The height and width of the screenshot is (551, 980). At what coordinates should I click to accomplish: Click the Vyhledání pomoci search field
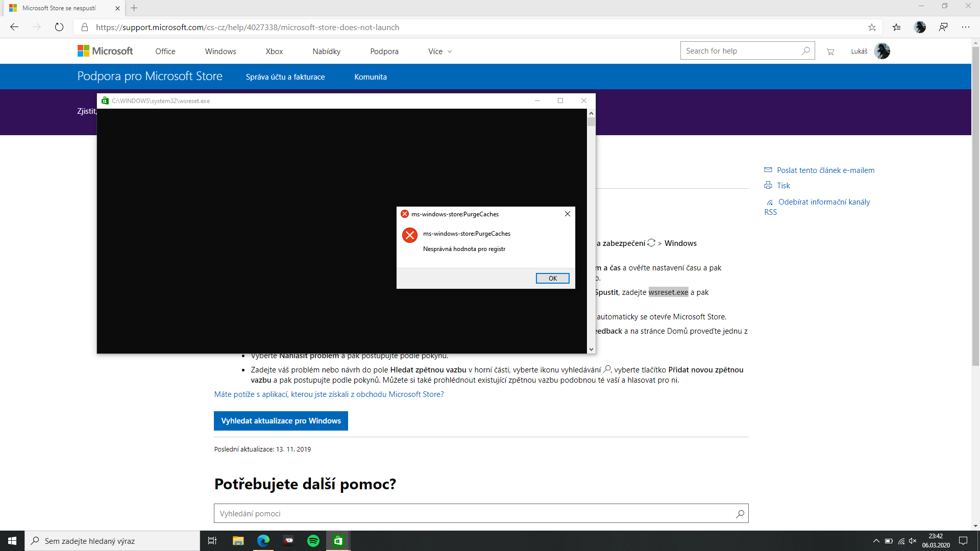click(x=475, y=513)
